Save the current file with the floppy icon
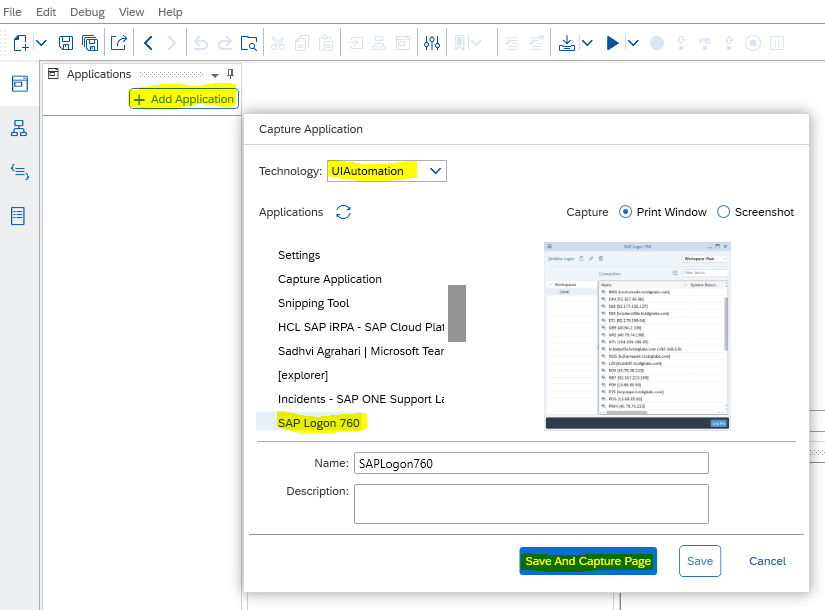The width and height of the screenshot is (825, 610). [x=66, y=43]
